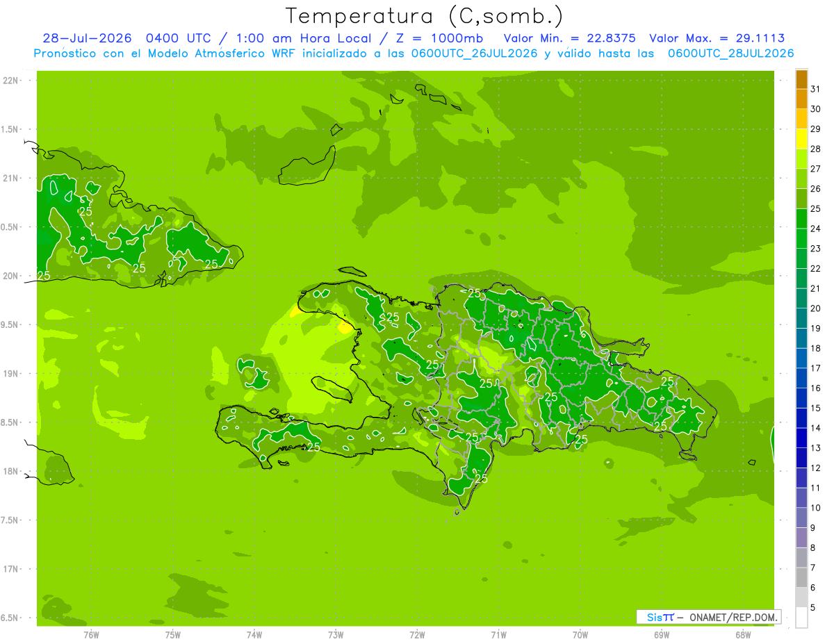The width and height of the screenshot is (834, 644).
Task: Click the '74W' longitude label
Action: pyautogui.click(x=254, y=635)
